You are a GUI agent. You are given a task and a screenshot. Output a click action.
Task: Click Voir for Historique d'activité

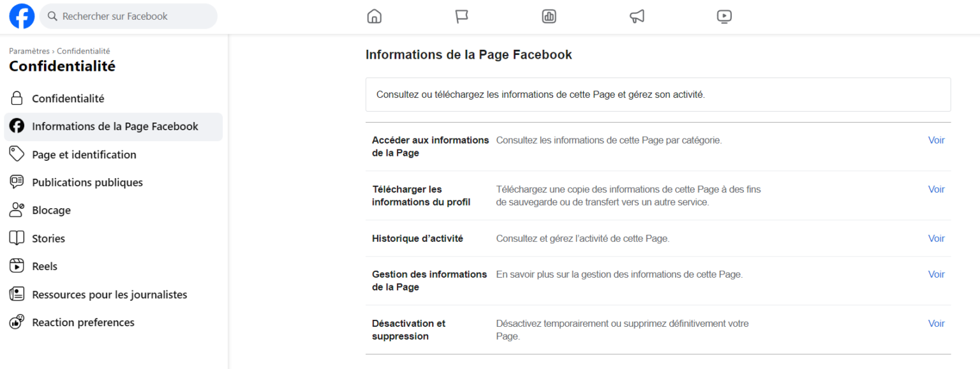(x=936, y=238)
